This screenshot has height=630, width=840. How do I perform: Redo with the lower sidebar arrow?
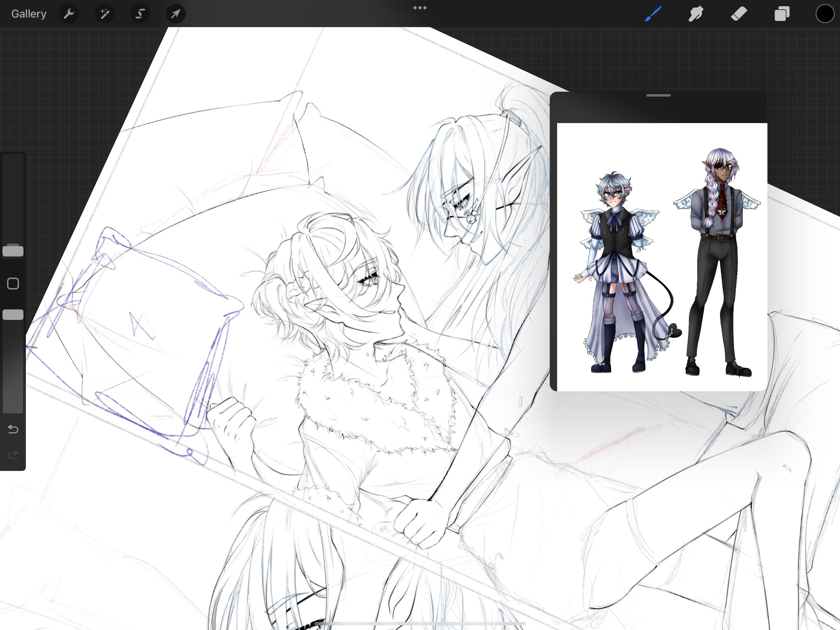point(13,455)
